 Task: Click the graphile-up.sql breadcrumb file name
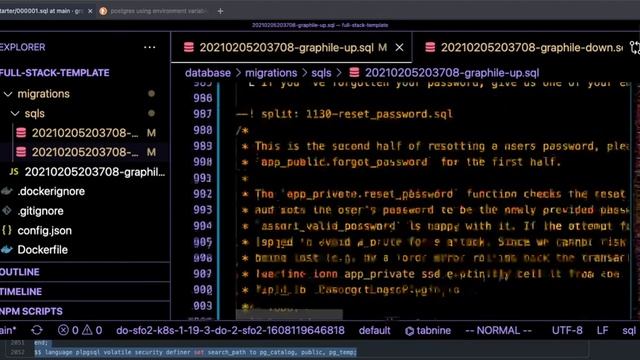(452, 73)
